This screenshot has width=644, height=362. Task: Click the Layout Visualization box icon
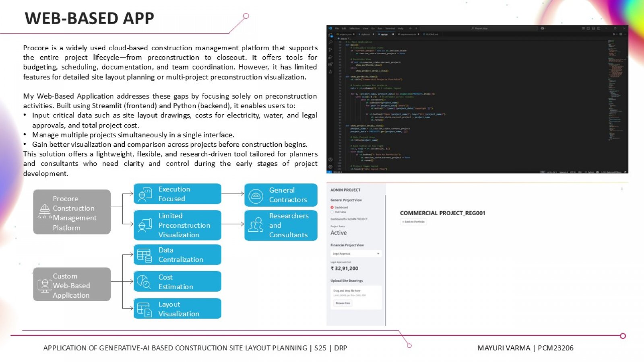(144, 309)
